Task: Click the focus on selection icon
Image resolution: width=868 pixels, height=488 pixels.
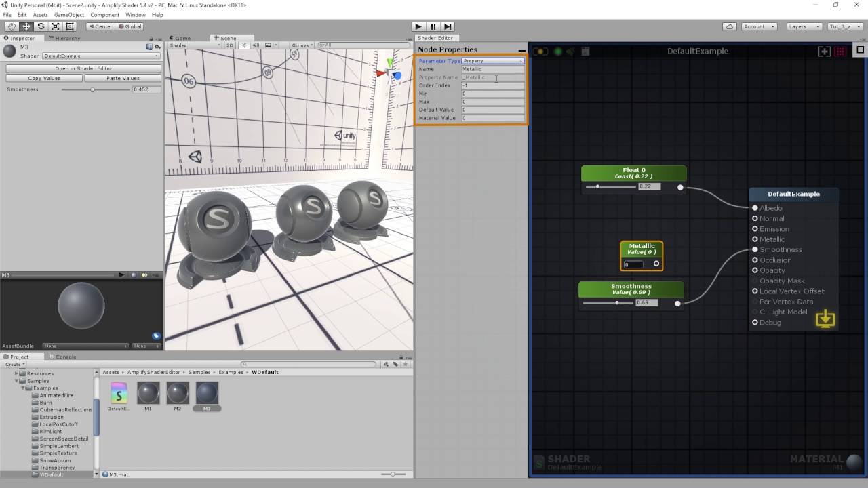Action: coord(825,51)
